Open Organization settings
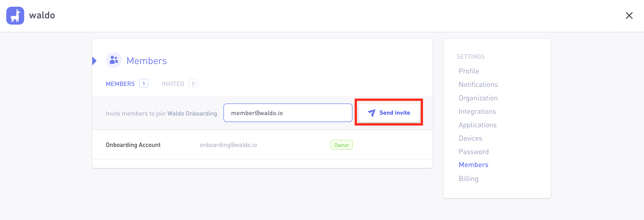The height and width of the screenshot is (220, 644). tap(478, 98)
